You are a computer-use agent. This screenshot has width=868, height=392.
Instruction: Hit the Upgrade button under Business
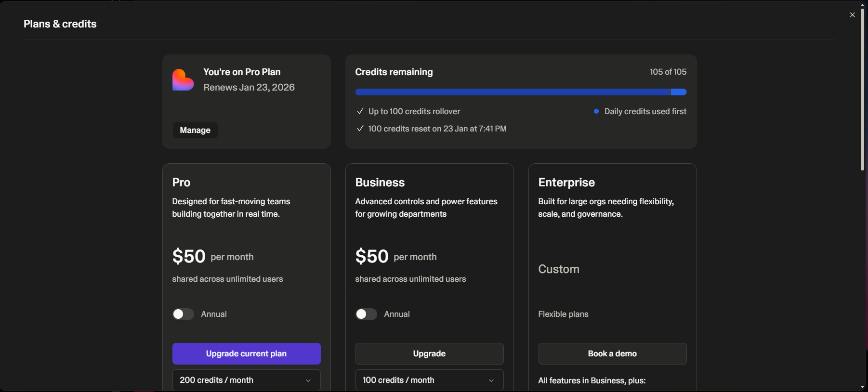click(429, 353)
